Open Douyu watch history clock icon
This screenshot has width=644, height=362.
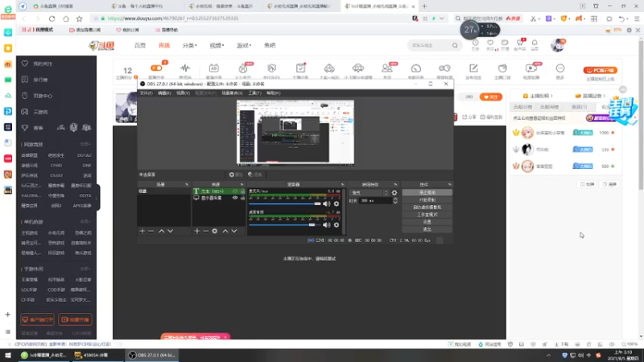click(475, 43)
